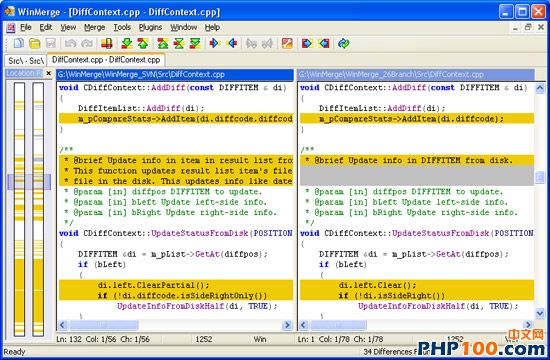
Task: Minimize the inner document window
Action: coord(515,27)
